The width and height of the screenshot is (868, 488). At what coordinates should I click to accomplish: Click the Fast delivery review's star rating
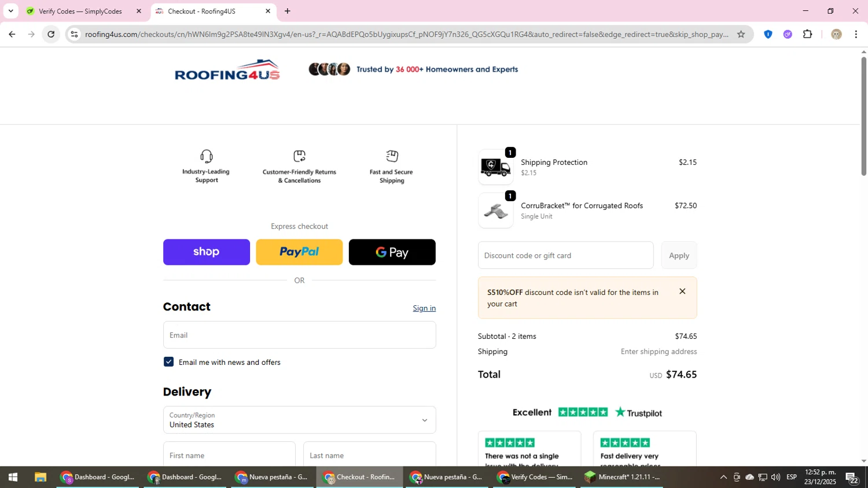pyautogui.click(x=625, y=443)
